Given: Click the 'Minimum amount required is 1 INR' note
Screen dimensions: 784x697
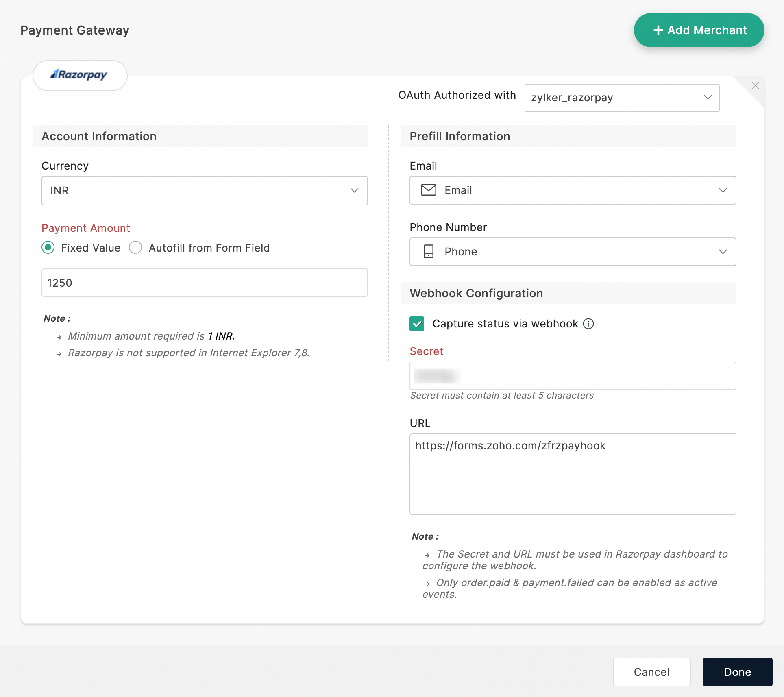Looking at the screenshot, I should pos(151,336).
